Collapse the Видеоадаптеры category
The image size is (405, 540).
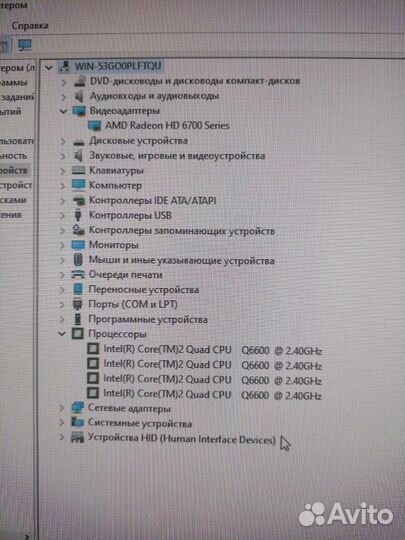coord(63,111)
